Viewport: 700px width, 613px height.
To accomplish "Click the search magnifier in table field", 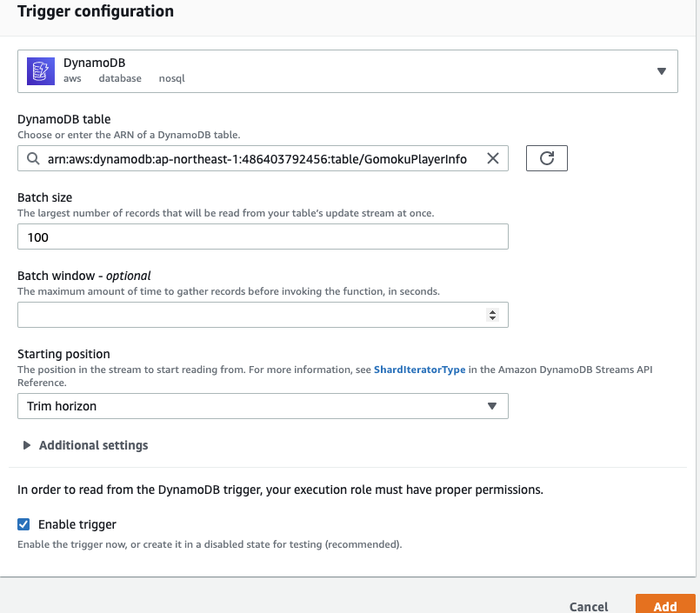I will (x=33, y=158).
